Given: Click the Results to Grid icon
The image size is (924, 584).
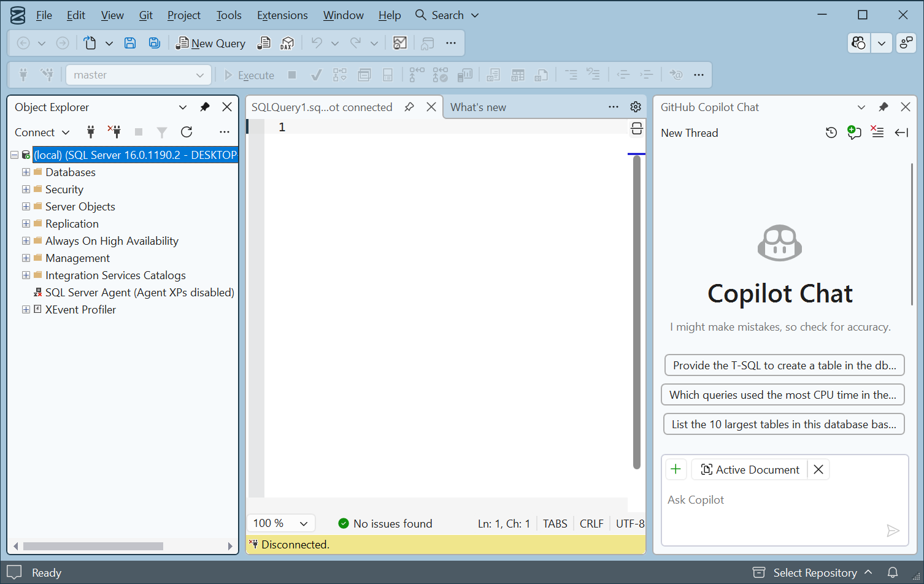Looking at the screenshot, I should pyautogui.click(x=518, y=75).
